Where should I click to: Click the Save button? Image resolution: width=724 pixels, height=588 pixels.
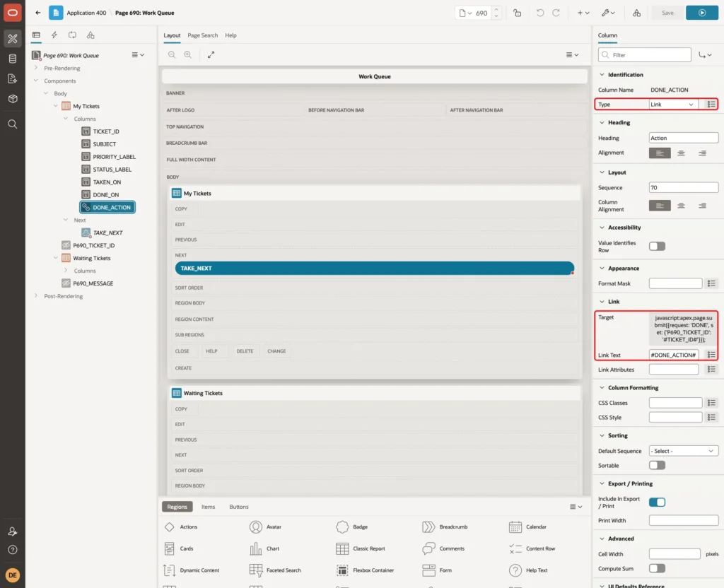pos(667,13)
